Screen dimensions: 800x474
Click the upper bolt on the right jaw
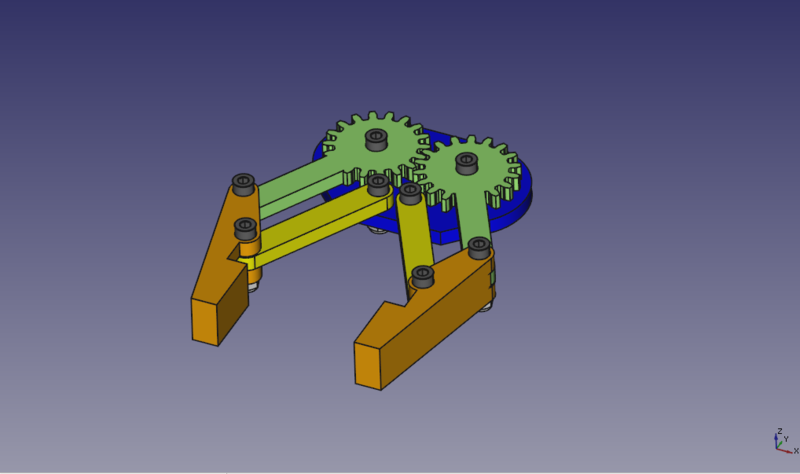tap(479, 245)
